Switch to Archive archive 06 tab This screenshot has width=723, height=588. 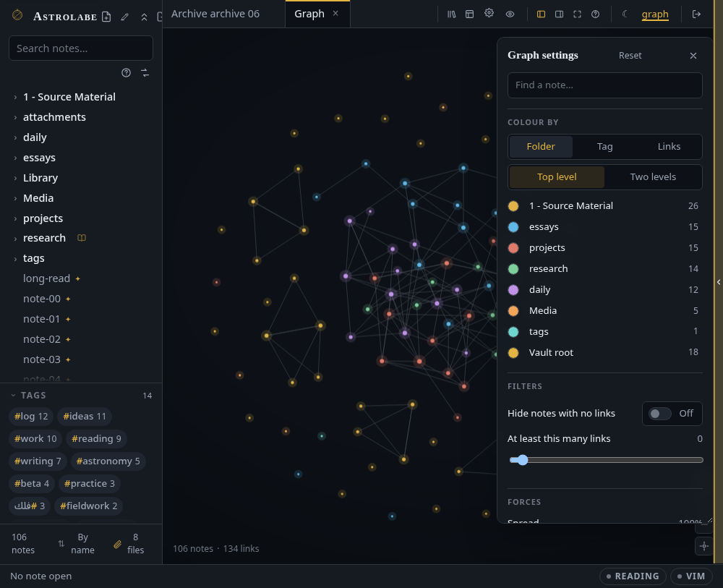coord(215,14)
